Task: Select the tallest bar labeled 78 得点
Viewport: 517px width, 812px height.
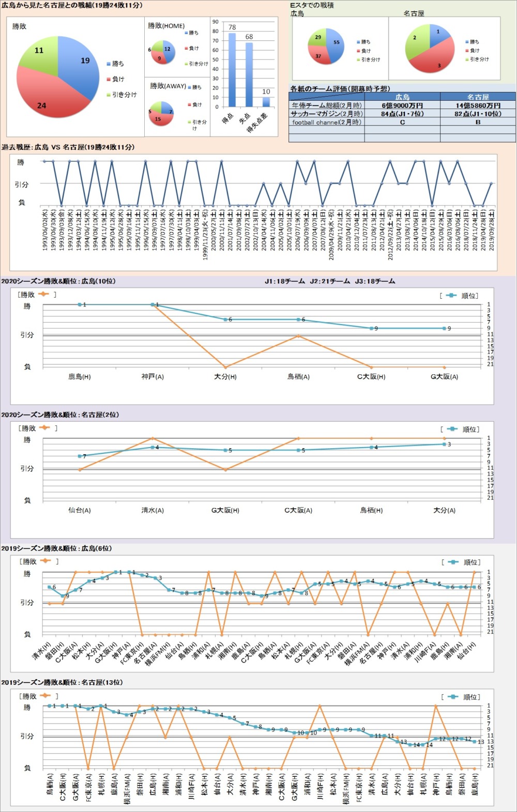Action: pyautogui.click(x=232, y=70)
